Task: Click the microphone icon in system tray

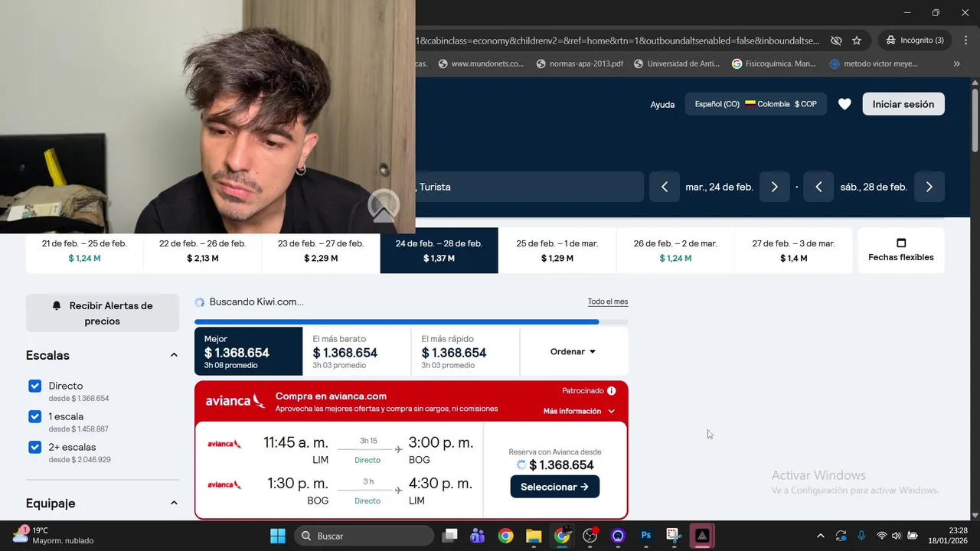Action: click(861, 536)
